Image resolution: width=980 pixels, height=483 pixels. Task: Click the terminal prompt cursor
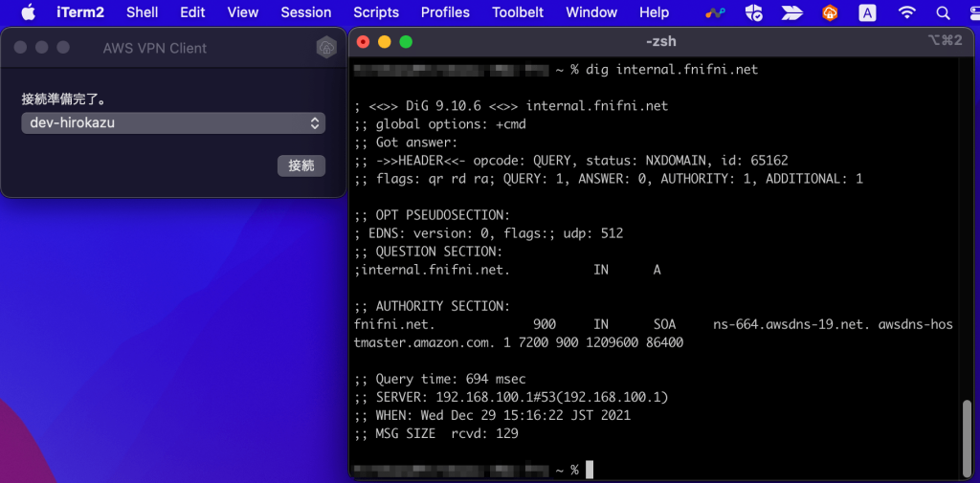(x=589, y=470)
